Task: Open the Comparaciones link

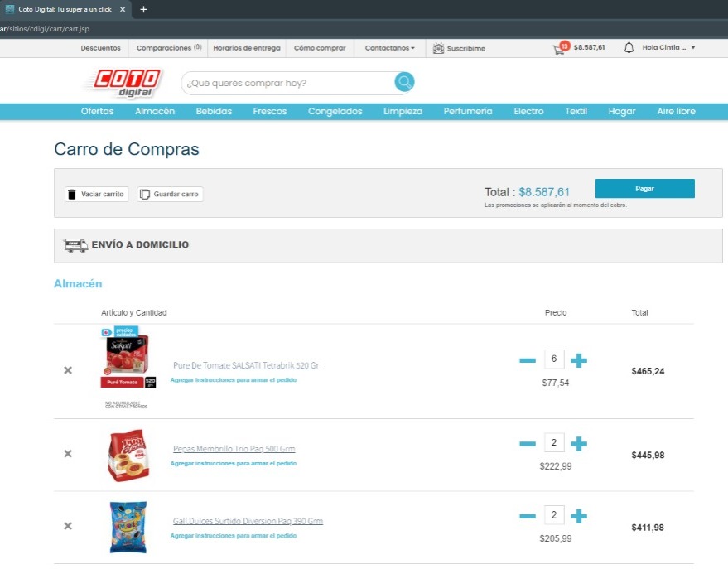Action: pos(169,48)
